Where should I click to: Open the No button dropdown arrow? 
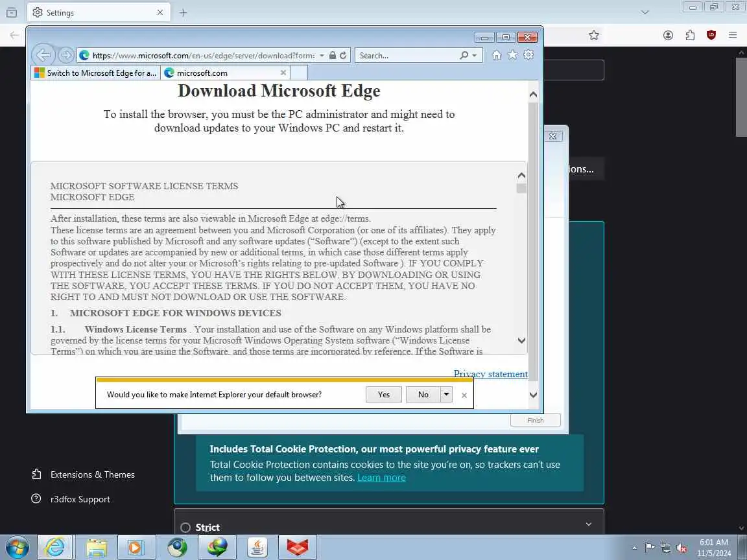[x=446, y=394]
